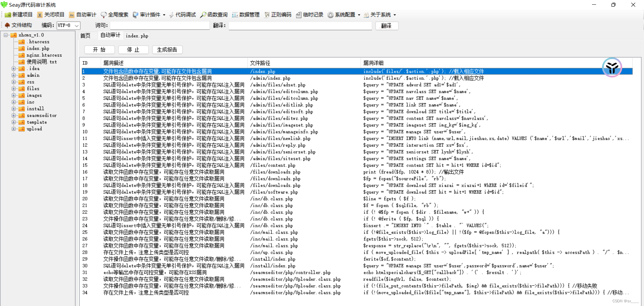
Task: Switch to the 首页 tab
Action: [85, 36]
